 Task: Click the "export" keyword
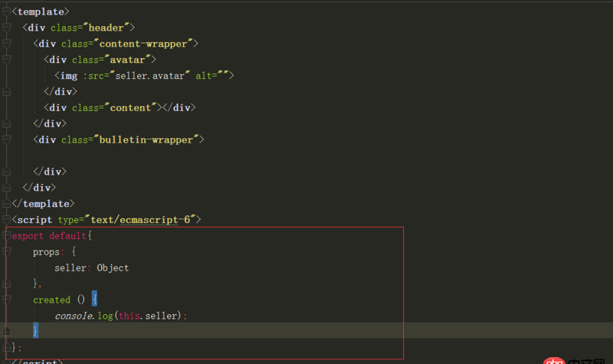coord(28,236)
